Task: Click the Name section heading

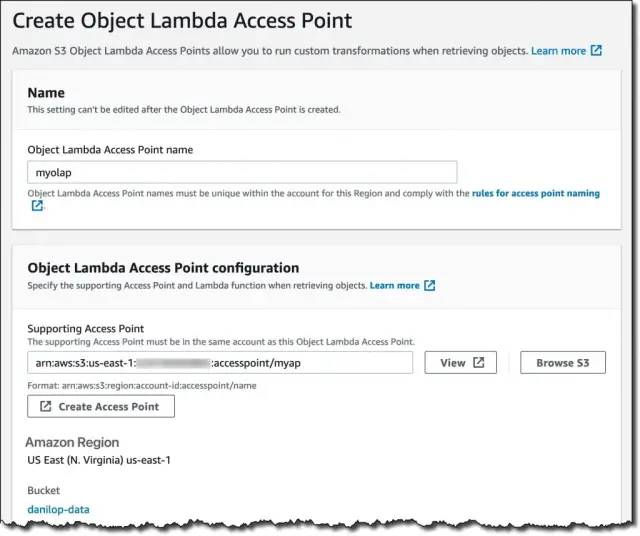Action: [x=46, y=93]
